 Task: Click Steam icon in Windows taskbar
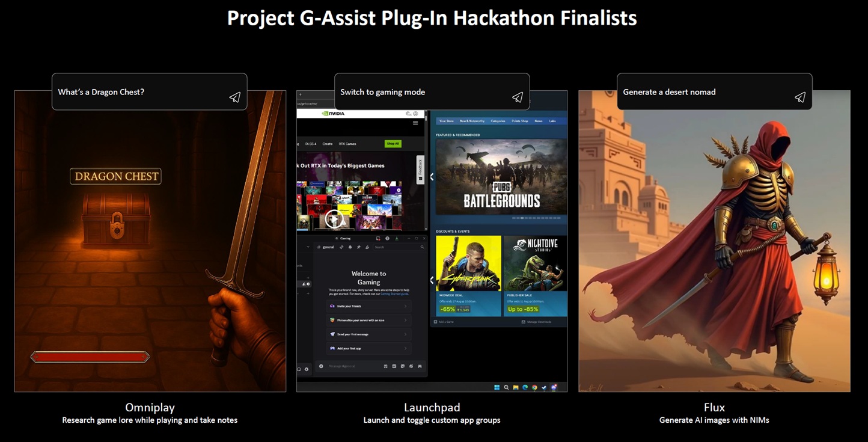[544, 388]
